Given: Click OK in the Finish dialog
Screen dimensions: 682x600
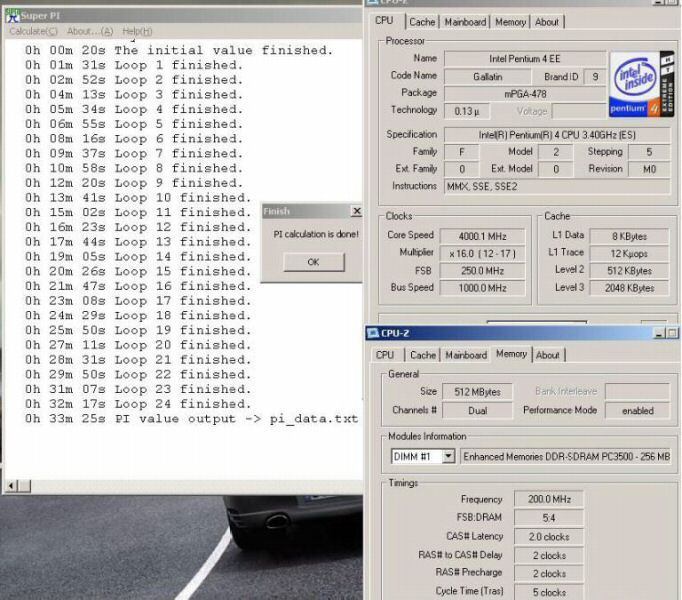Looking at the screenshot, I should pos(314,262).
